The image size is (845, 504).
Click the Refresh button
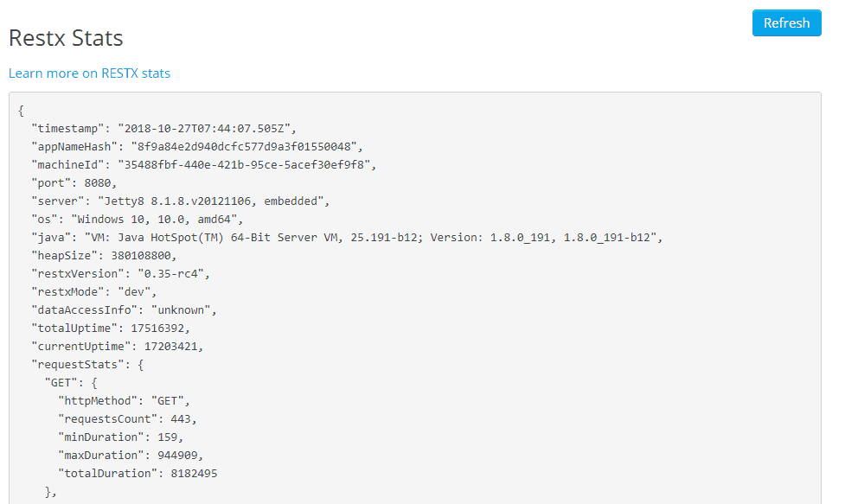tap(786, 23)
